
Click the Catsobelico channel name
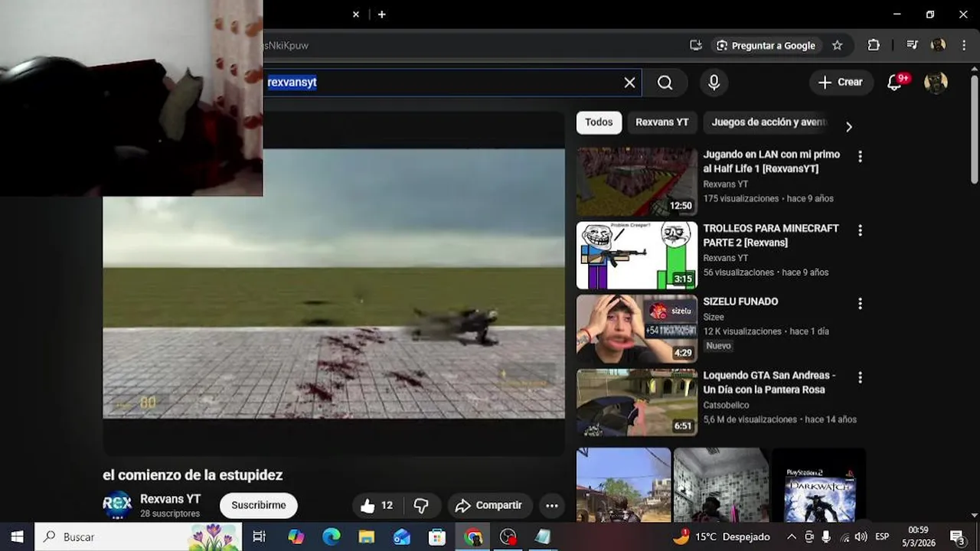click(726, 405)
